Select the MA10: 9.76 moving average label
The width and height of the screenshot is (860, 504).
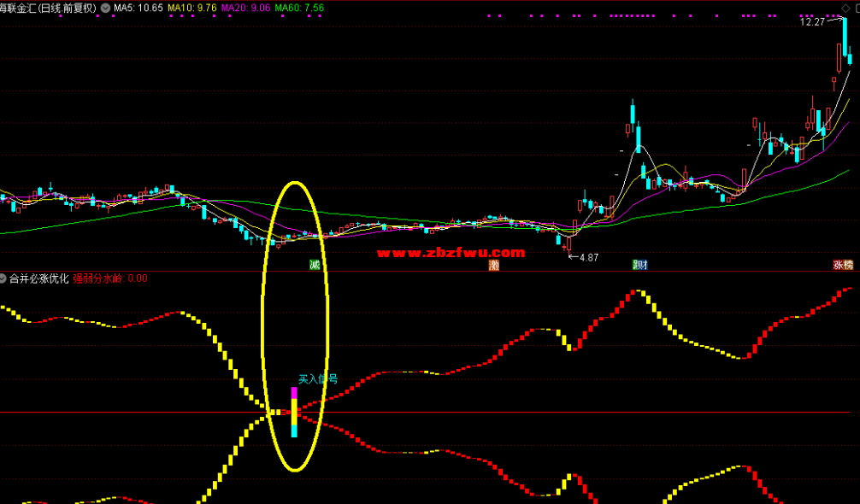pos(192,8)
